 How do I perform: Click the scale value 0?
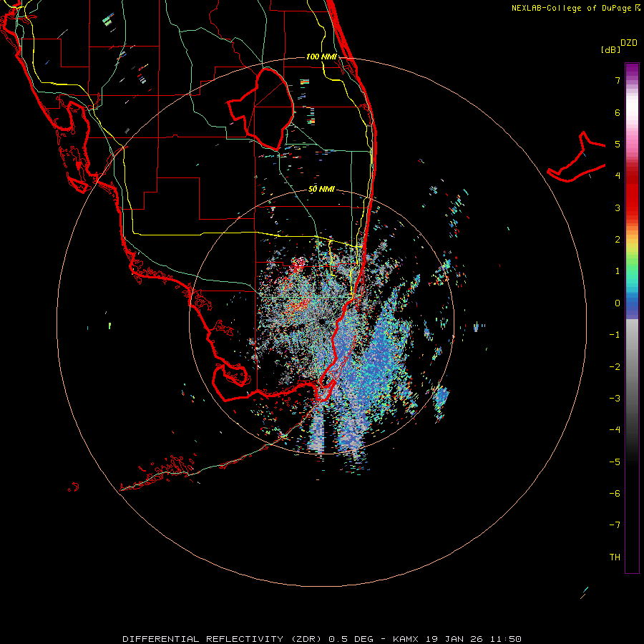click(618, 303)
